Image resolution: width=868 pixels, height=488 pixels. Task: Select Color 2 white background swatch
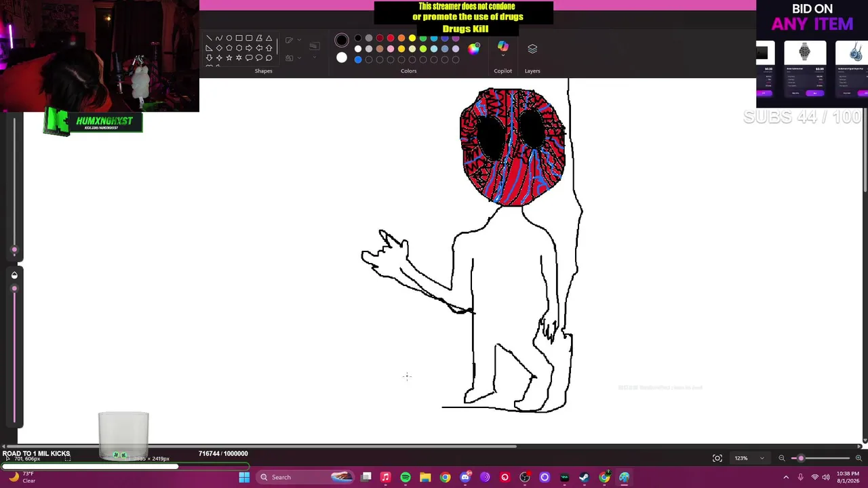(342, 58)
